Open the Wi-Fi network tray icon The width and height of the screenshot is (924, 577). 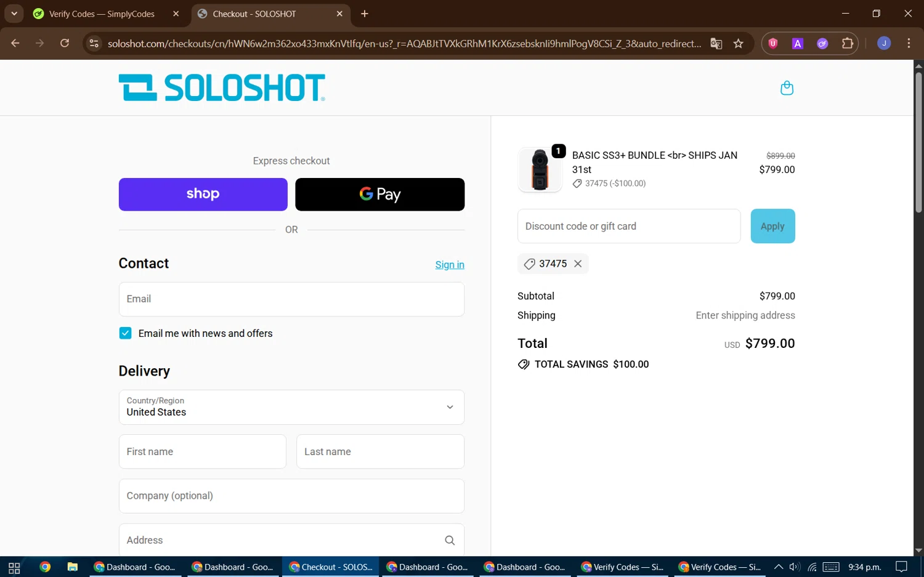coord(812,567)
